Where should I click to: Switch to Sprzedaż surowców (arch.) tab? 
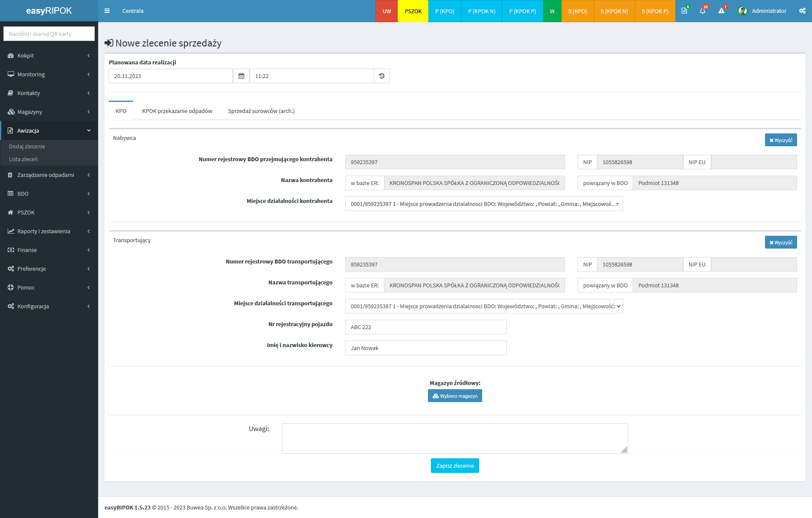click(261, 111)
